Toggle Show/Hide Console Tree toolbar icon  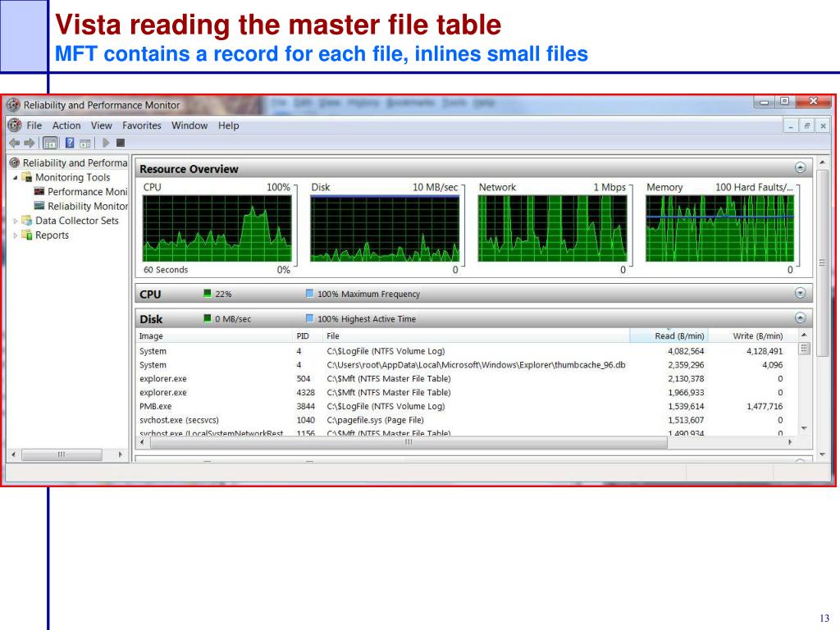click(x=50, y=143)
